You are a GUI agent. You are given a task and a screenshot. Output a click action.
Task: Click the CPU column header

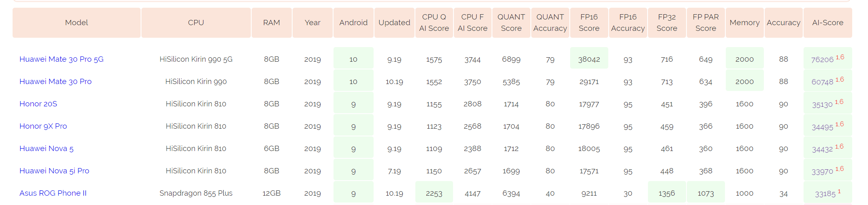(x=196, y=23)
